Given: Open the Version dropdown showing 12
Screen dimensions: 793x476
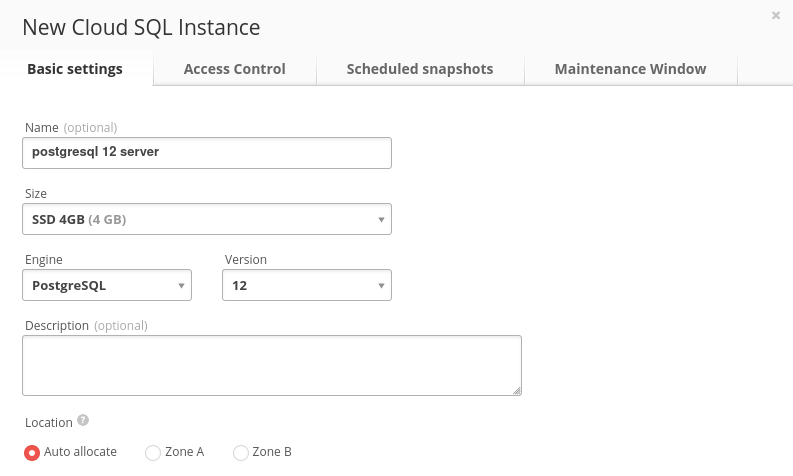Looking at the screenshot, I should click(x=306, y=285).
